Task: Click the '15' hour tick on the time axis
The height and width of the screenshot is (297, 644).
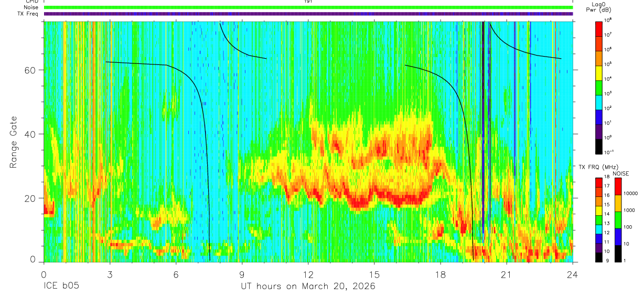Action: point(374,274)
